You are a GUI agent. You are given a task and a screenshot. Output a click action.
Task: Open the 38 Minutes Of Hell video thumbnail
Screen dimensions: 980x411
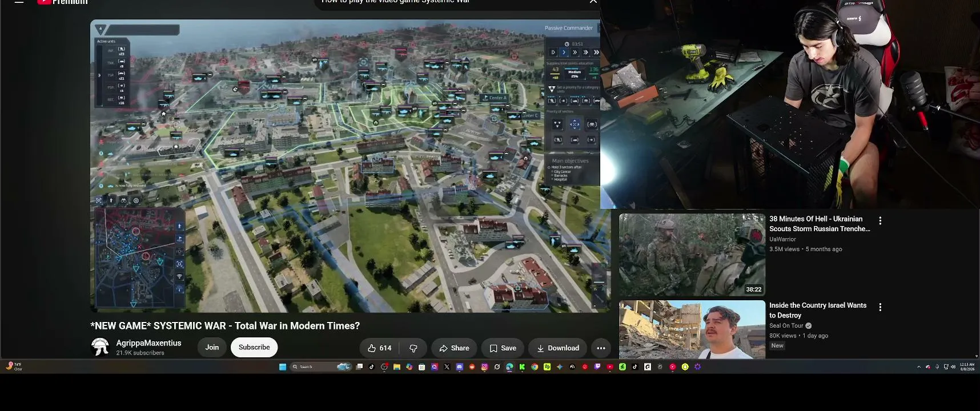click(x=692, y=255)
